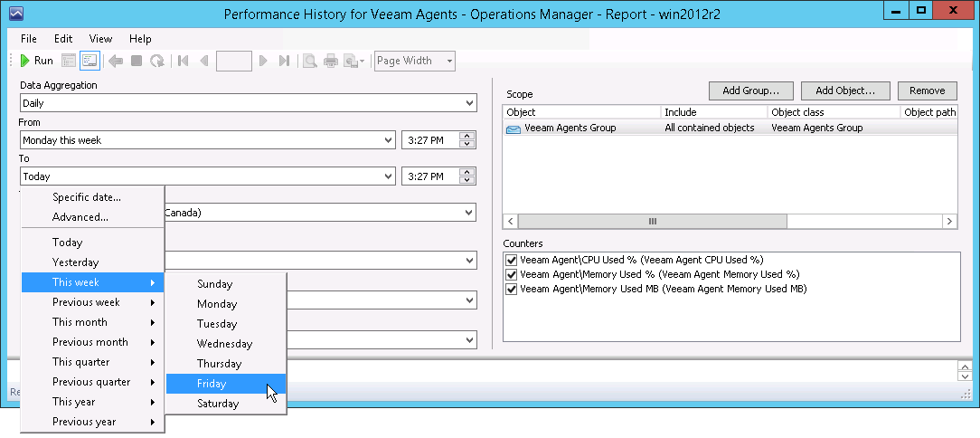
Task: Click the Print report icon
Action: coord(331,61)
